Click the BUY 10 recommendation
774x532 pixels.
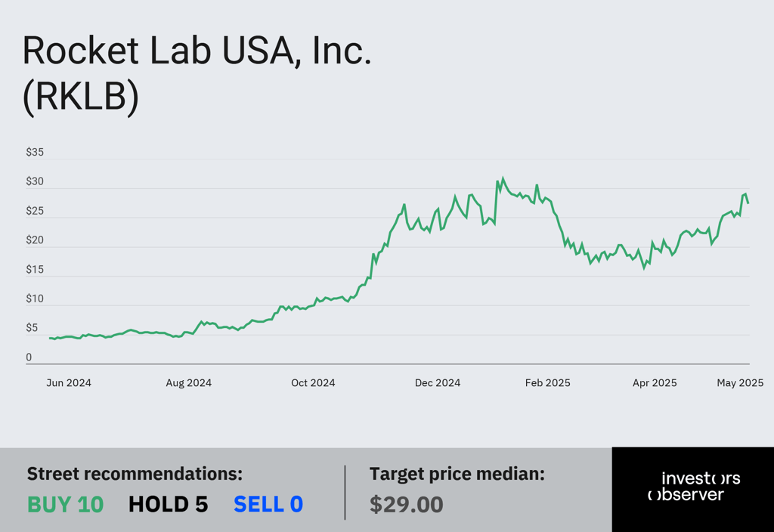(65, 504)
